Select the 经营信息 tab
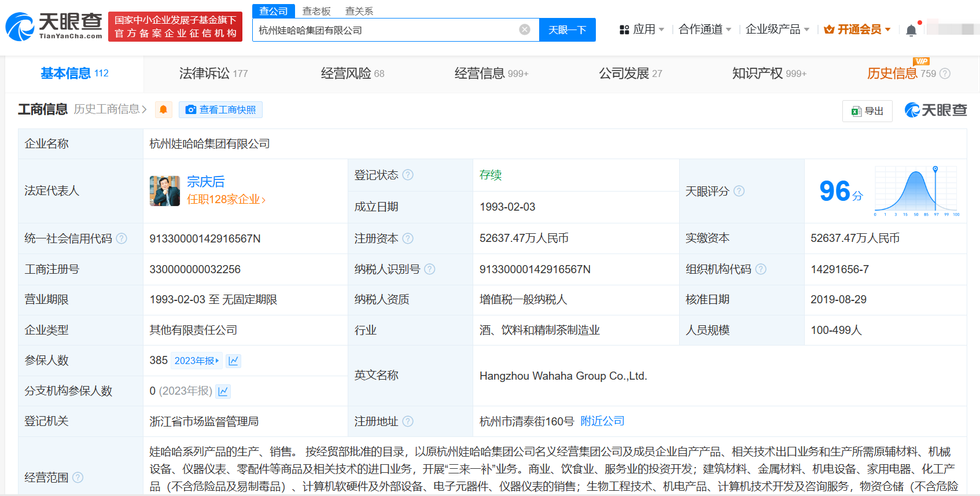 coord(492,74)
